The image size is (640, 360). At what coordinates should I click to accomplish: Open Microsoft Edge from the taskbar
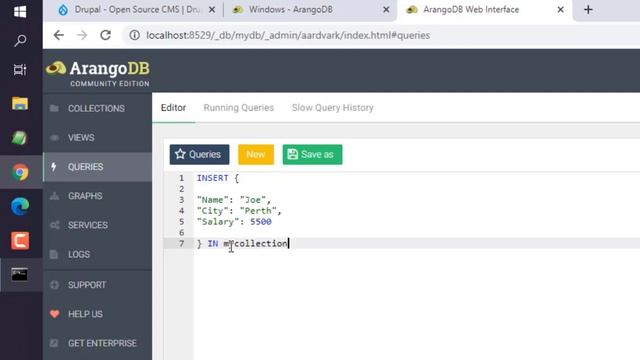20,206
